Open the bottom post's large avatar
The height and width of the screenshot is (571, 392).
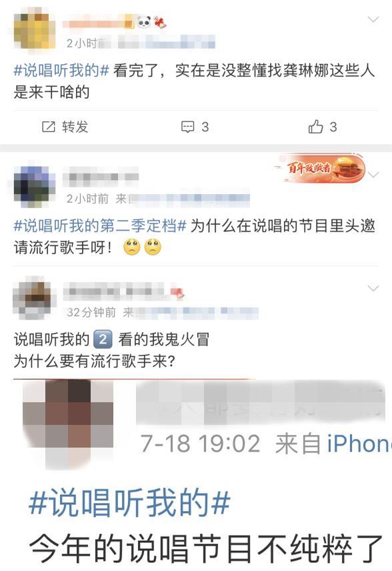pos(68,422)
